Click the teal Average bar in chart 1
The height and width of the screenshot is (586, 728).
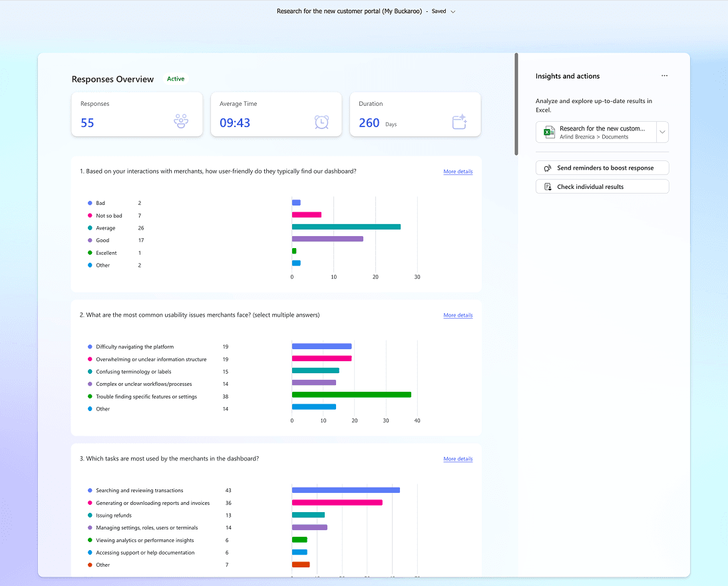346,227
